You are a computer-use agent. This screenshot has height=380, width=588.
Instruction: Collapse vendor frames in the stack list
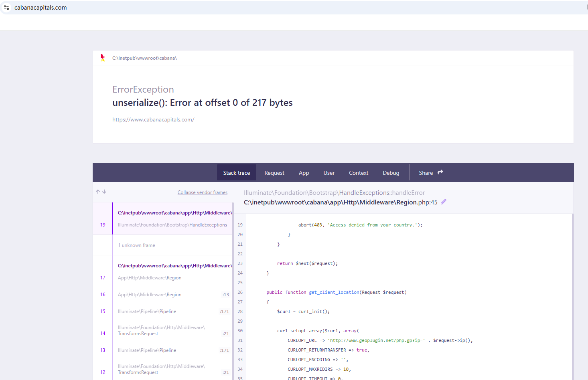coord(202,192)
